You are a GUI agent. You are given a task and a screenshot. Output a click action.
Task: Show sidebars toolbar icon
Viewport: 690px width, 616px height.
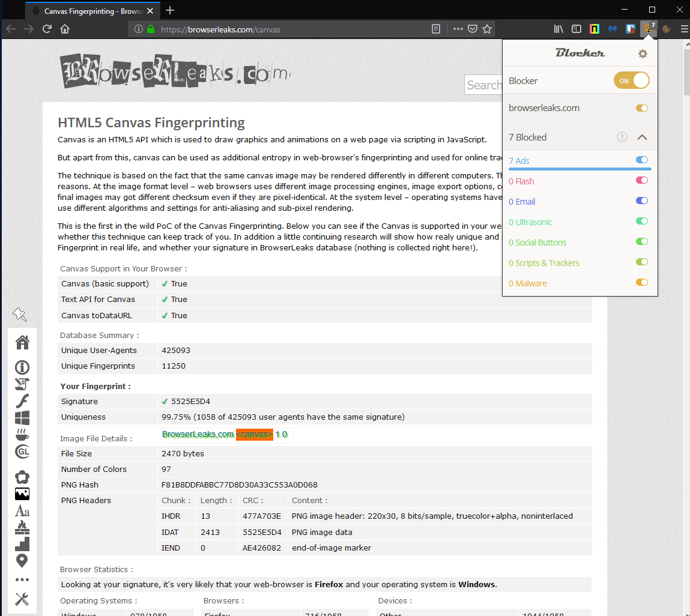pos(576,29)
